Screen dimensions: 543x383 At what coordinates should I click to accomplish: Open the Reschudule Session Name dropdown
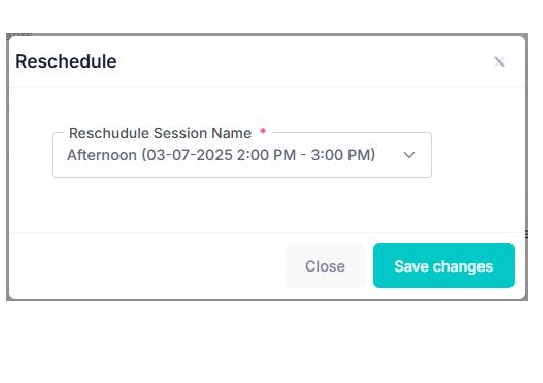[x=242, y=155]
